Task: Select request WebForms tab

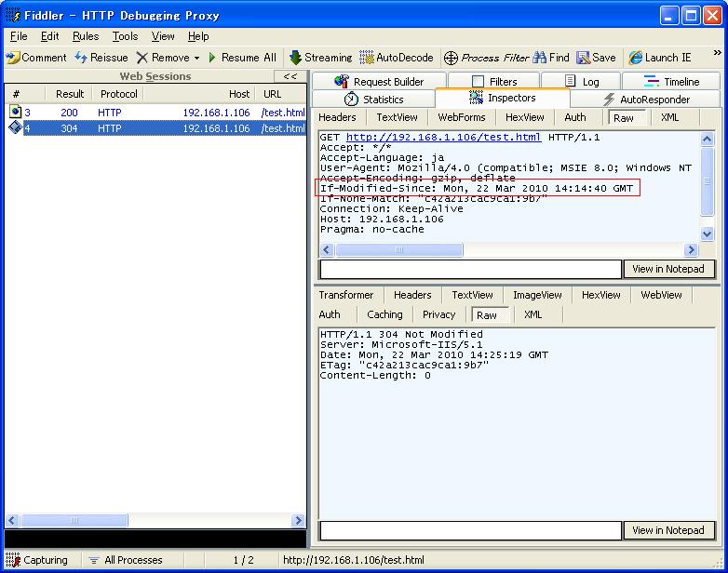Action: [x=462, y=117]
